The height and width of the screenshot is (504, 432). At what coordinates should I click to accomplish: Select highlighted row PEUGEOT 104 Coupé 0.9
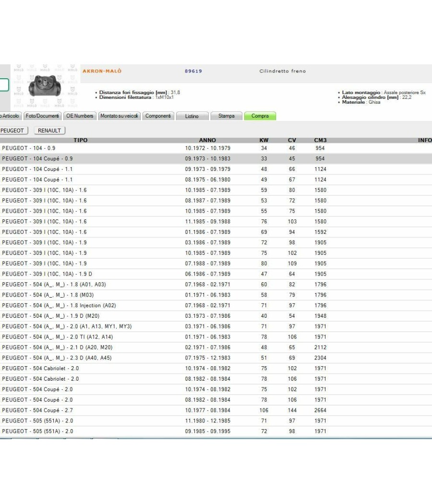point(216,159)
